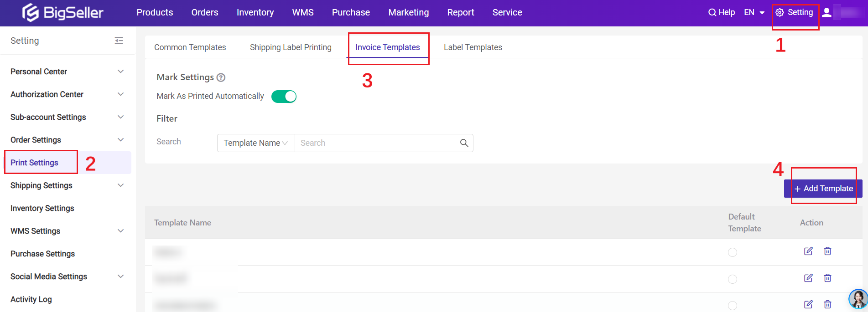
Task: Set first template row as default
Action: point(733,252)
